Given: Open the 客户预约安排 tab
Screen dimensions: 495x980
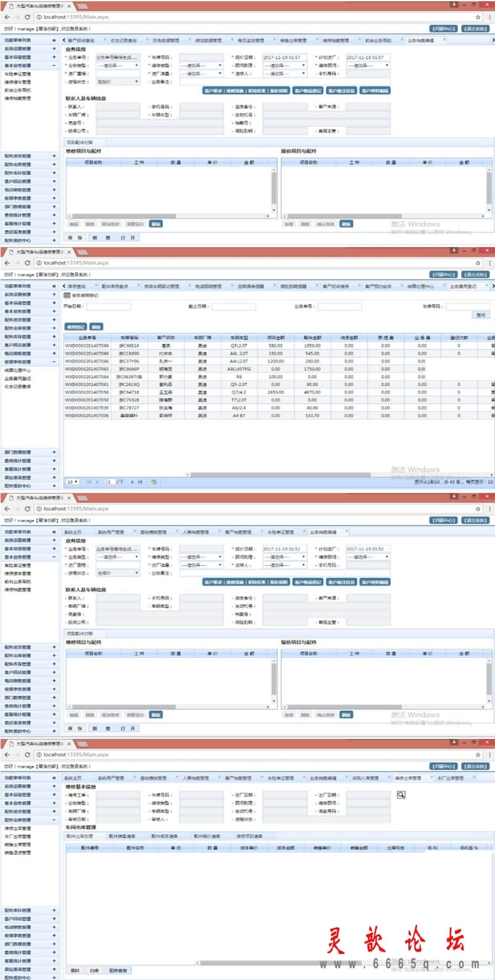Looking at the screenshot, I should click(x=378, y=286).
